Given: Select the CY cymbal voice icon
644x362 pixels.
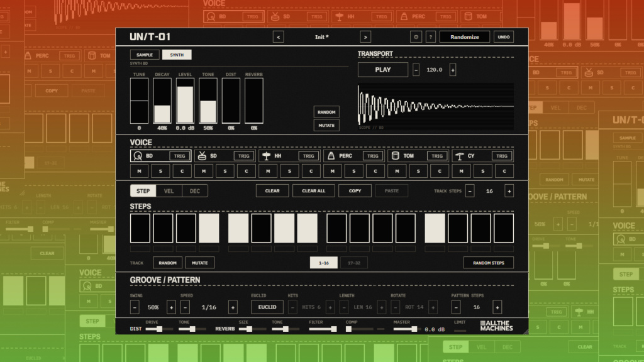Looking at the screenshot, I should pyautogui.click(x=460, y=156).
